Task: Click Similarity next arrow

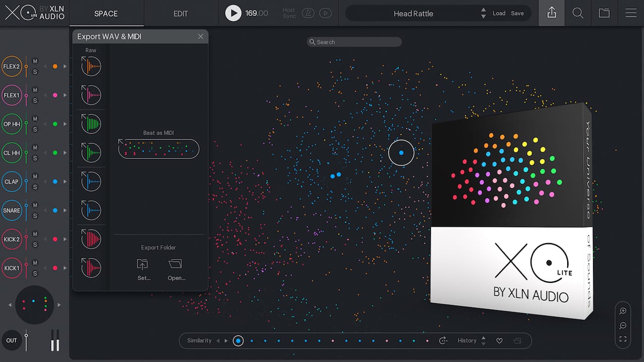Action: pyautogui.click(x=226, y=341)
